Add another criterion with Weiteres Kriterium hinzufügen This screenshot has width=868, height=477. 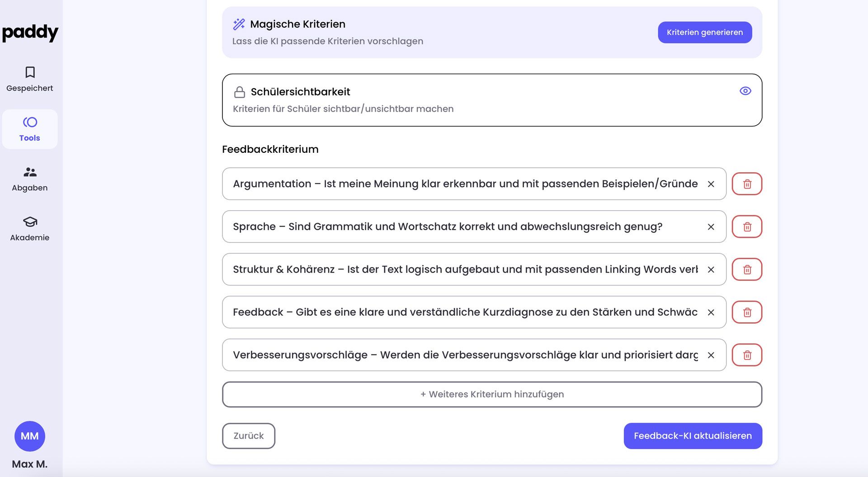pos(492,395)
